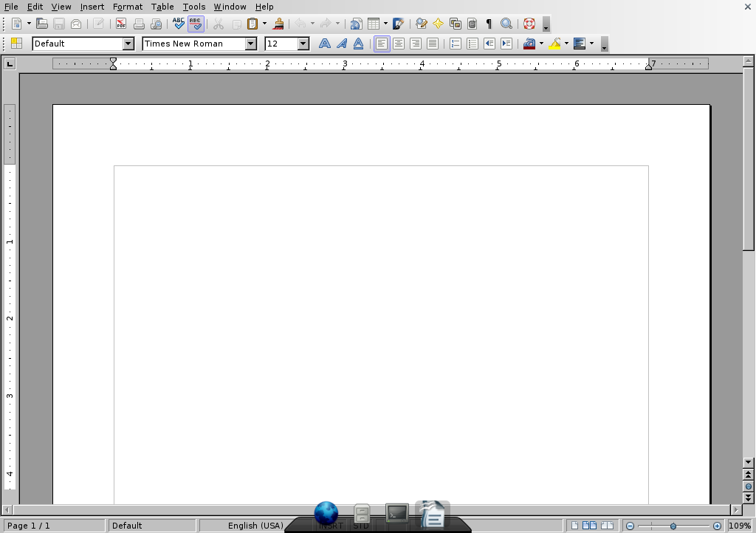Open the Format menu
The width and height of the screenshot is (756, 533).
point(128,7)
